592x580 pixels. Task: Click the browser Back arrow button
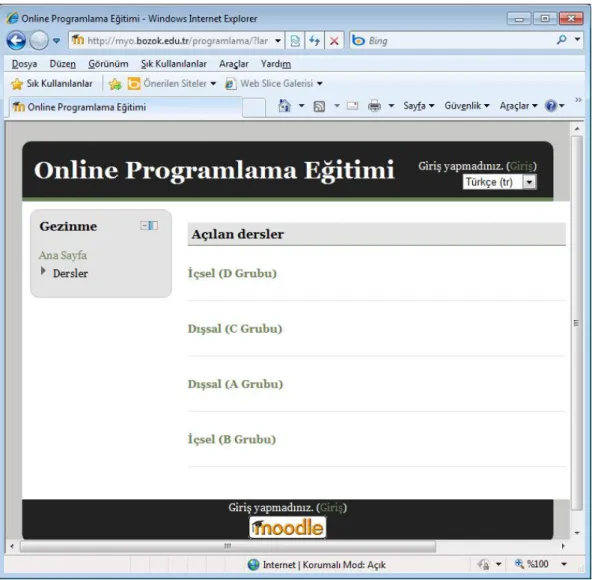coord(16,40)
